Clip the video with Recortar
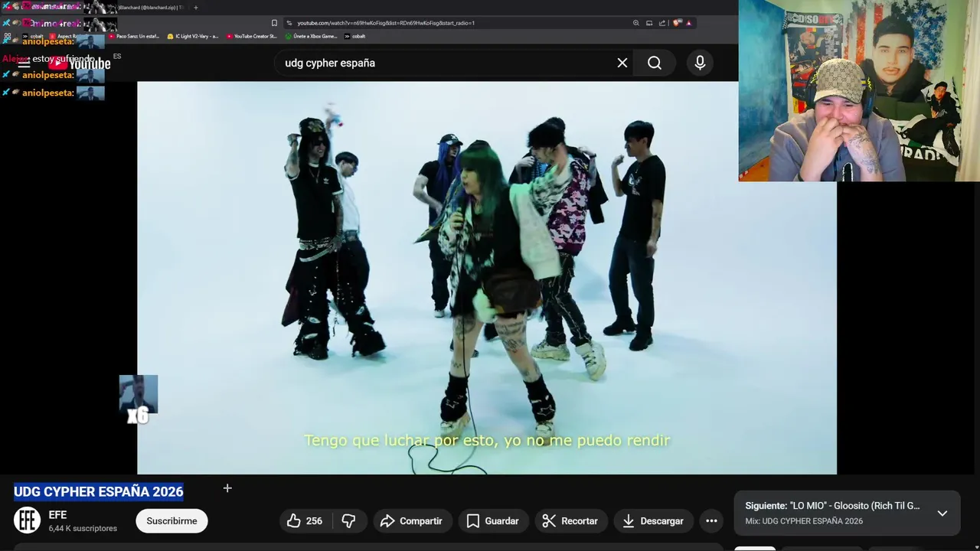The width and height of the screenshot is (980, 551). pyautogui.click(x=570, y=521)
